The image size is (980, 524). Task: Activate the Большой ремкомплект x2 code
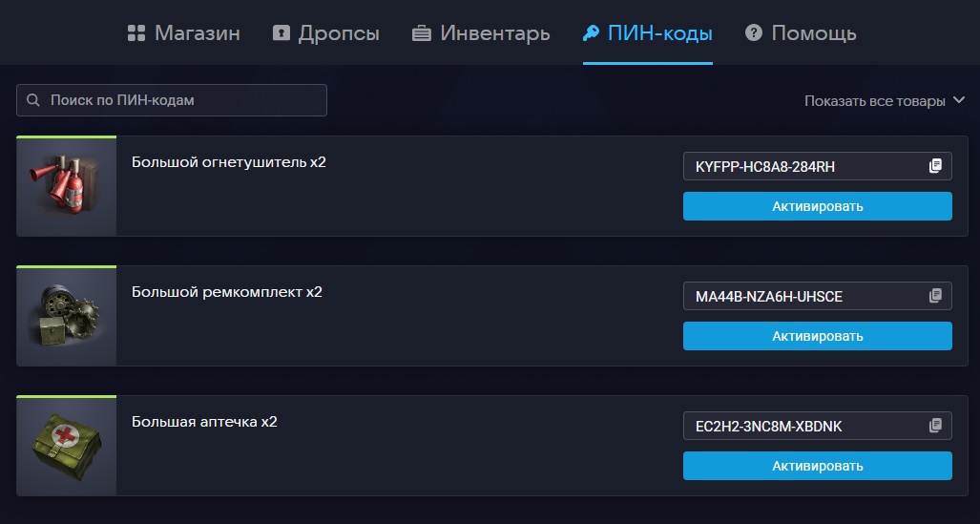(817, 336)
